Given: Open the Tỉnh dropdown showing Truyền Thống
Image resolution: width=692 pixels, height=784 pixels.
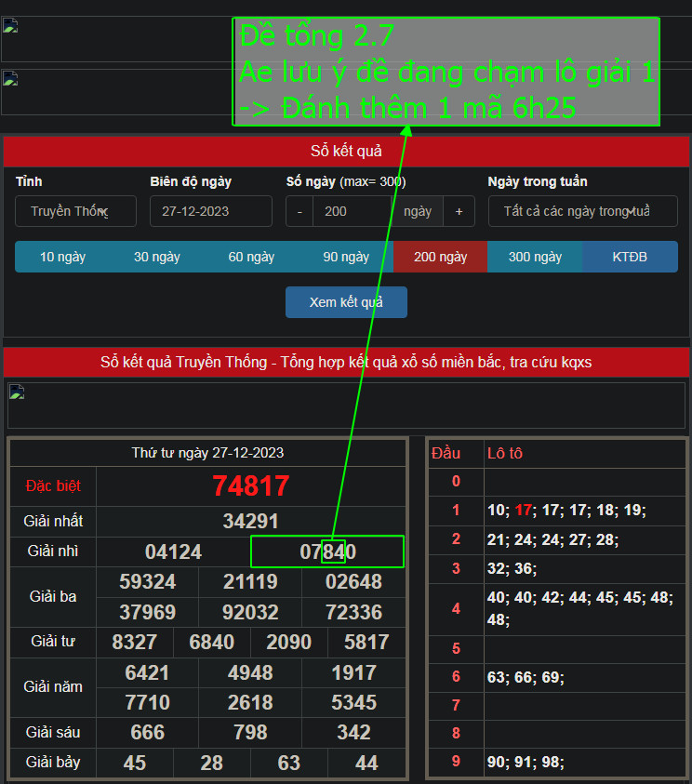Looking at the screenshot, I should (x=75, y=211).
